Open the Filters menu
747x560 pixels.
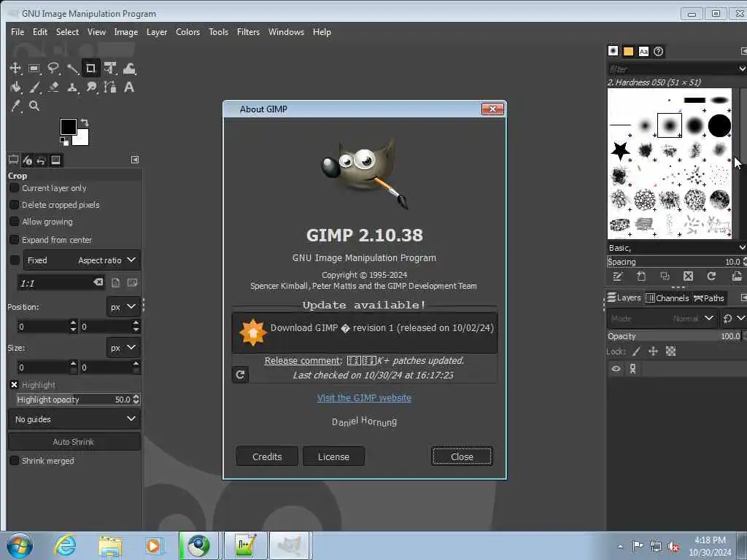click(248, 32)
